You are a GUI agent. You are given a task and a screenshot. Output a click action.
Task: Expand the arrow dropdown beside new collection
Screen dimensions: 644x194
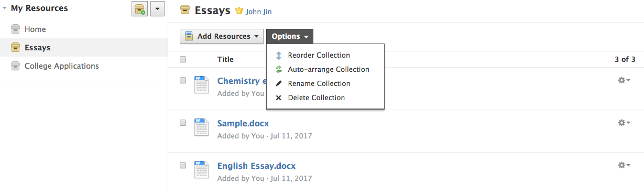158,9
